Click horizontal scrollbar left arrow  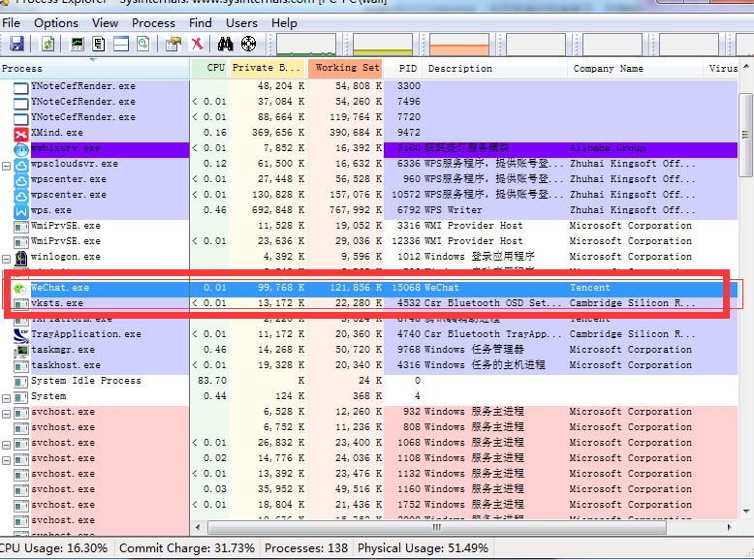[197, 527]
